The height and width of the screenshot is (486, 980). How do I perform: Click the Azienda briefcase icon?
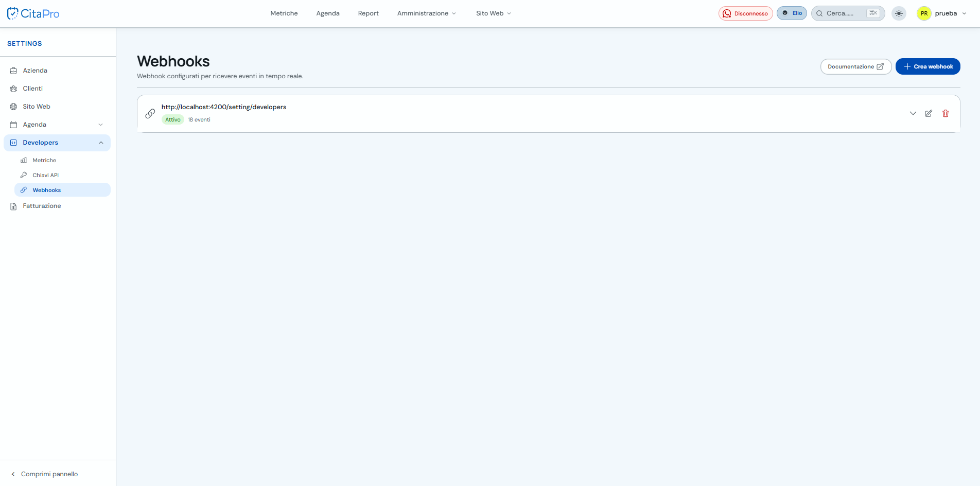pos(13,71)
